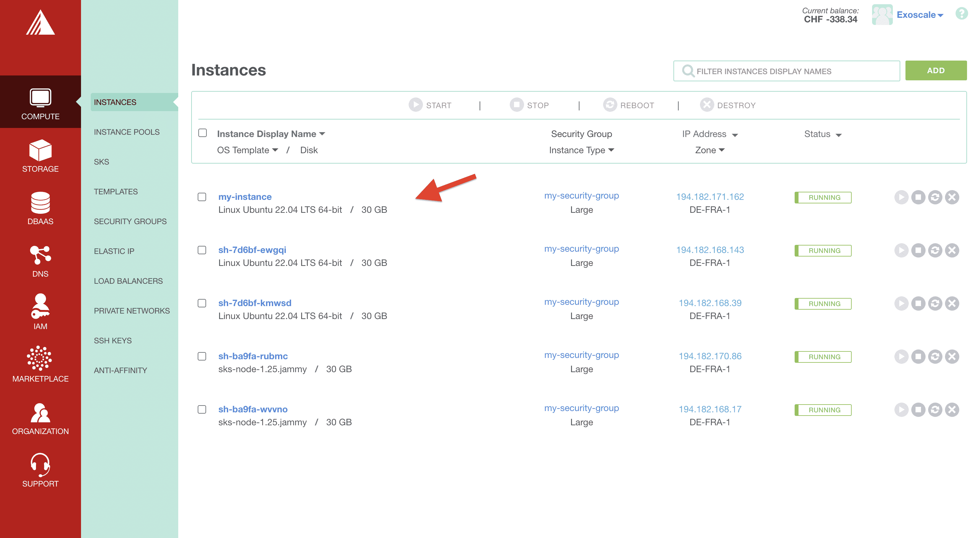Check the checkbox for my-instance
The width and height of the screenshot is (980, 538).
click(202, 197)
